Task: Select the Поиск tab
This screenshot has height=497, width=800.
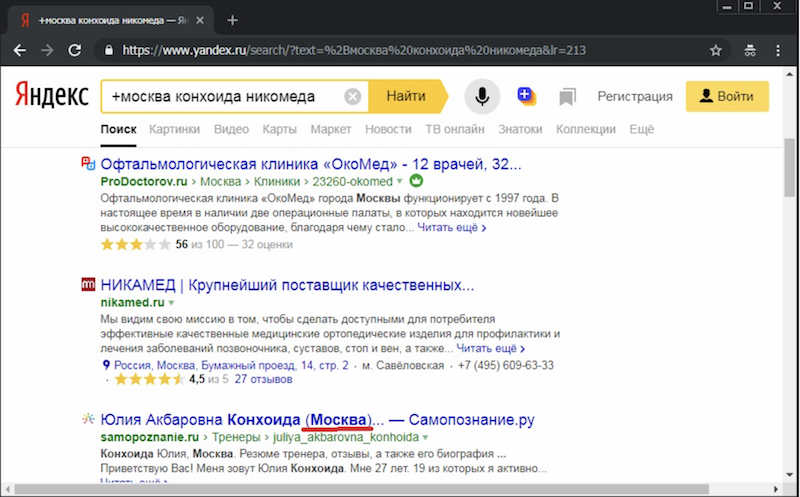Action: 118,129
